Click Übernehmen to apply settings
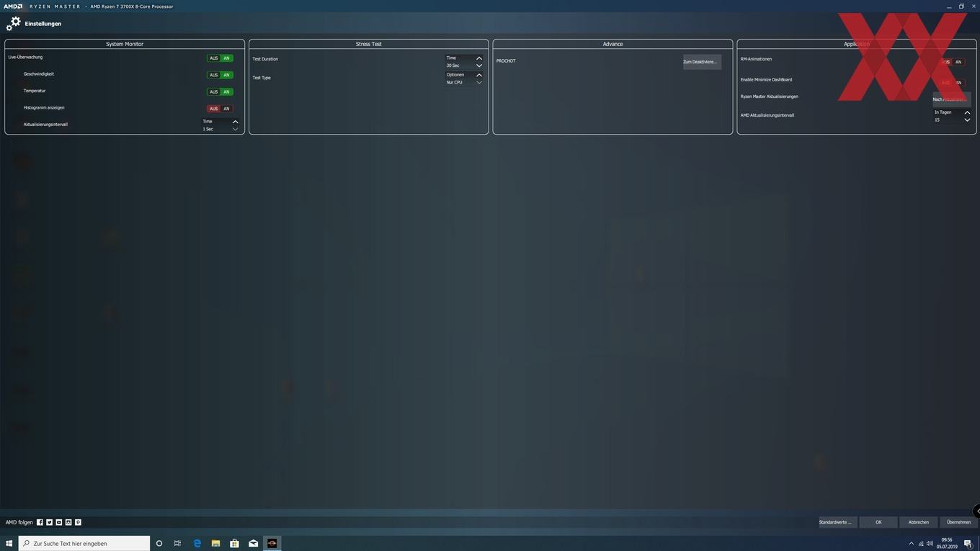This screenshot has width=980, height=551. [x=958, y=522]
